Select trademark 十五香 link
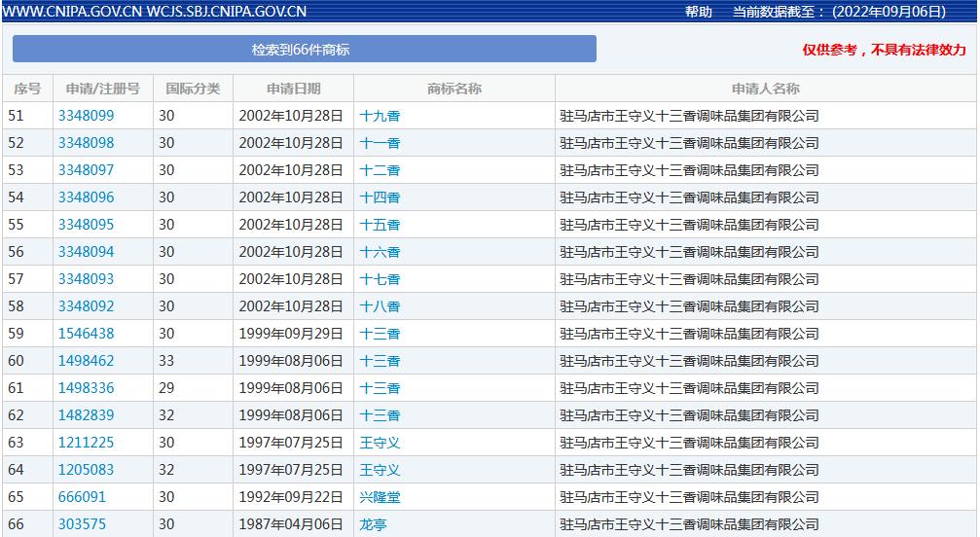The image size is (980, 537). (x=380, y=225)
